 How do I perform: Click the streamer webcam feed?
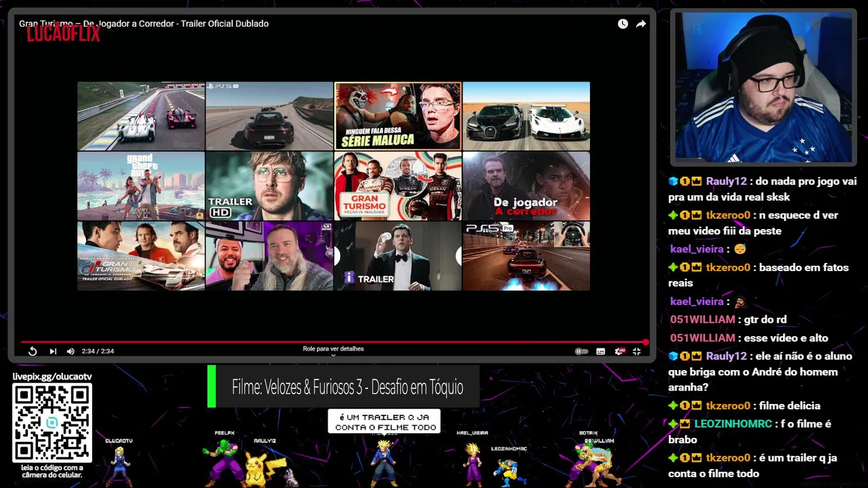click(x=763, y=87)
